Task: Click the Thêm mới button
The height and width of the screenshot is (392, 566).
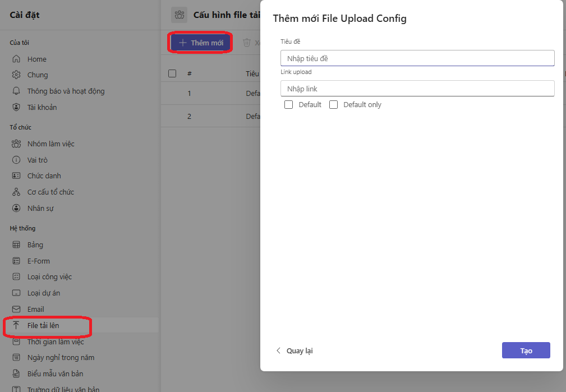Action: pos(201,43)
